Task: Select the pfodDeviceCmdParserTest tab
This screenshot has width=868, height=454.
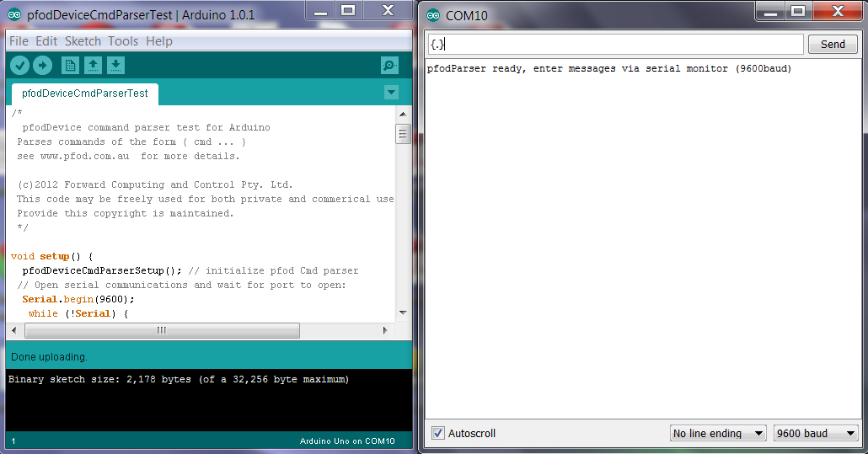Action: (84, 93)
